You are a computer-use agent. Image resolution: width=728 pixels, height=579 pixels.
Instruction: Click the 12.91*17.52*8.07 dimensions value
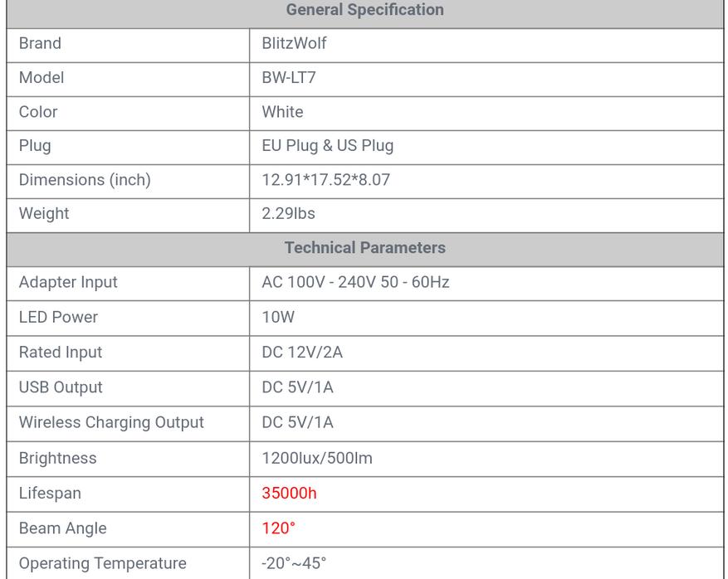pyautogui.click(x=326, y=180)
